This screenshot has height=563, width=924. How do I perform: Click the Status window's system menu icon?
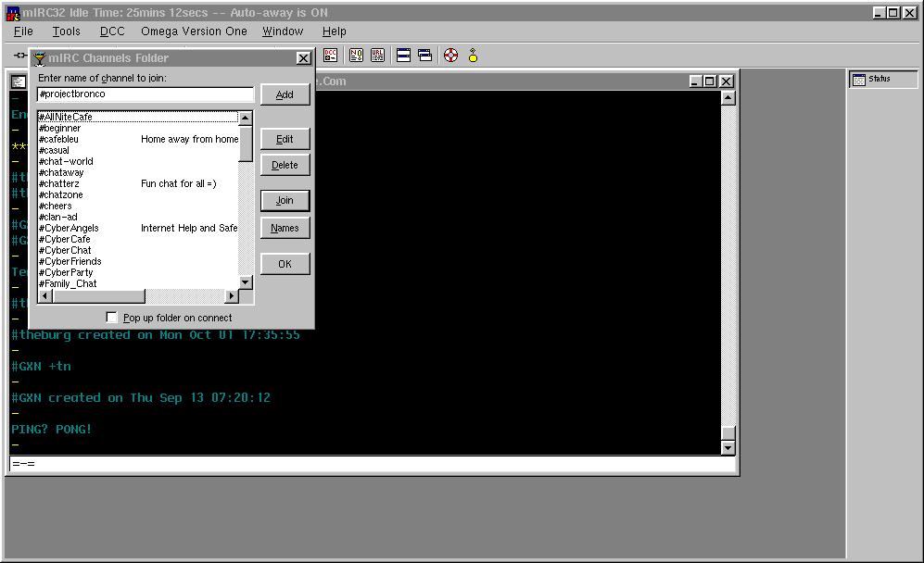click(19, 81)
